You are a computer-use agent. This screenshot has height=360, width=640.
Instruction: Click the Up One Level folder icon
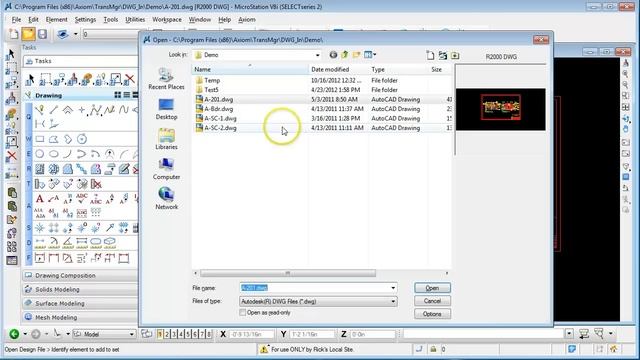(344, 55)
